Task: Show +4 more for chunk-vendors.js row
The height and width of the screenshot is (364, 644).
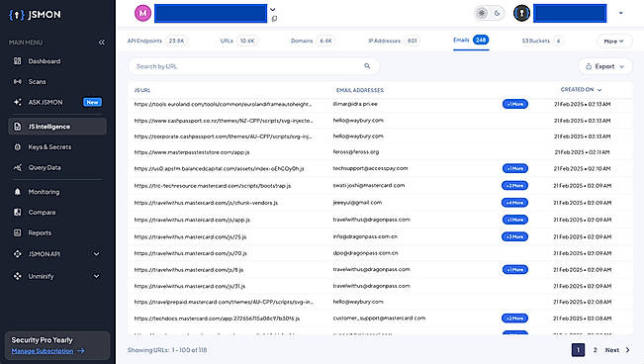Action: (514, 203)
